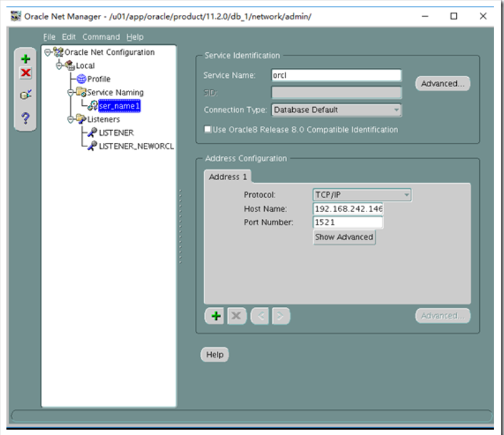This screenshot has width=504, height=435.
Task: Open the Help menu
Action: click(x=135, y=37)
